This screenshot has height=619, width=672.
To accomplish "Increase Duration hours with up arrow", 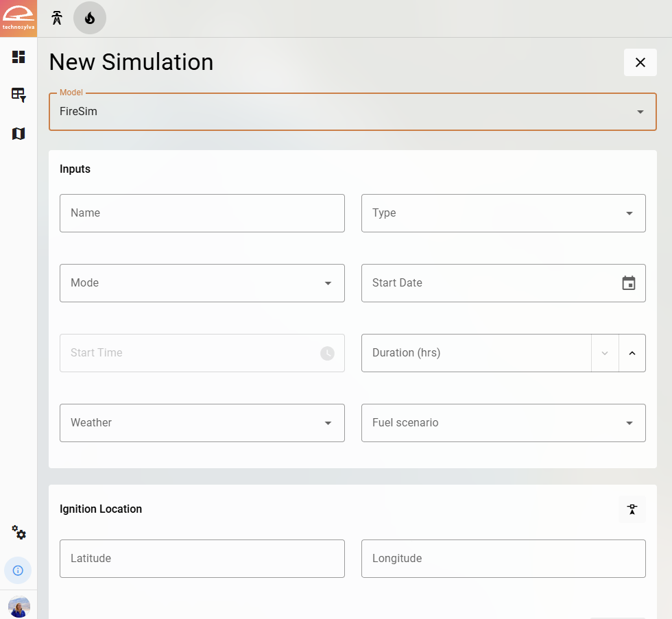I will (632, 353).
